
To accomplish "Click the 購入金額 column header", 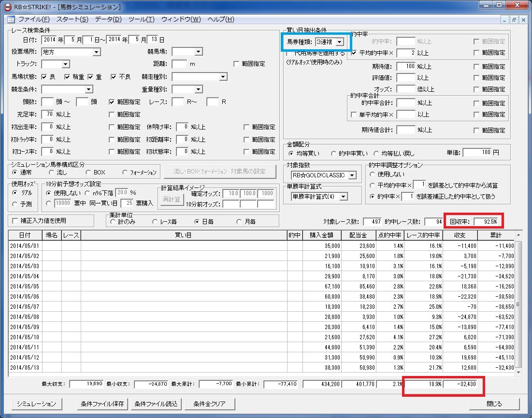I will pos(322,235).
